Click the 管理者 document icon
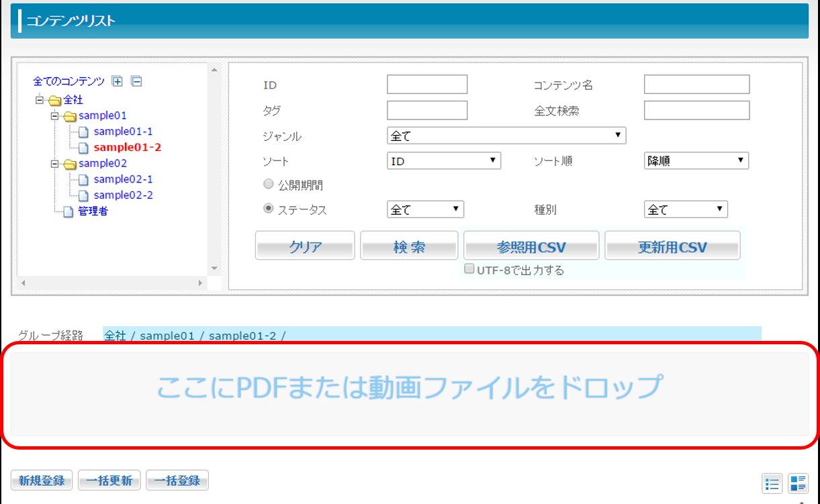This screenshot has height=504, width=820. 69,212
